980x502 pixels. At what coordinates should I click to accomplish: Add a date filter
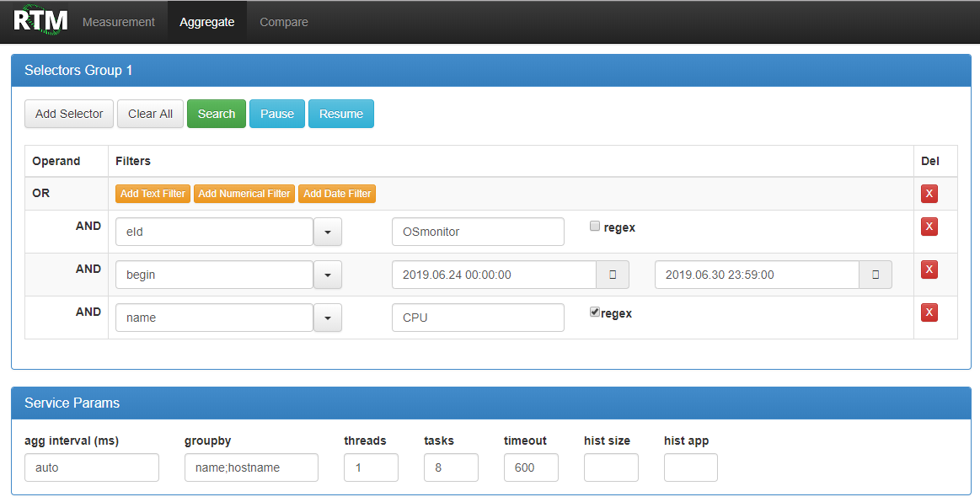(x=337, y=194)
